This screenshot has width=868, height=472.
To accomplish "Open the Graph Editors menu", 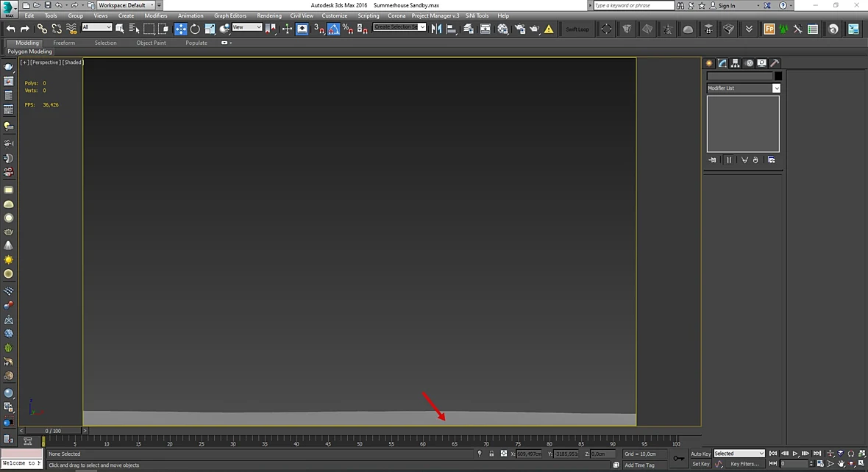I will [230, 16].
